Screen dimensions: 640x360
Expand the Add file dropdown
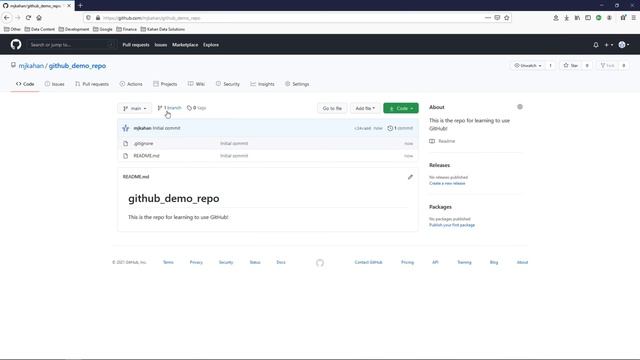[365, 108]
